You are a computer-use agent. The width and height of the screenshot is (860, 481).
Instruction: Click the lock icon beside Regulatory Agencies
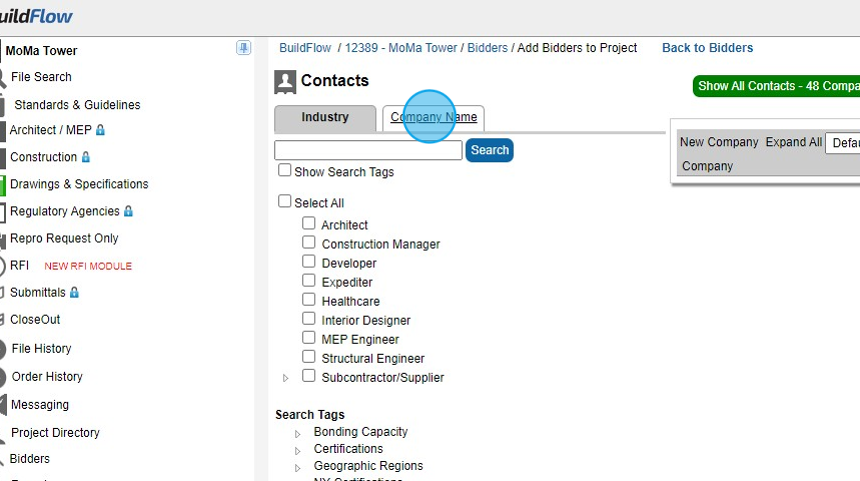coord(128,211)
